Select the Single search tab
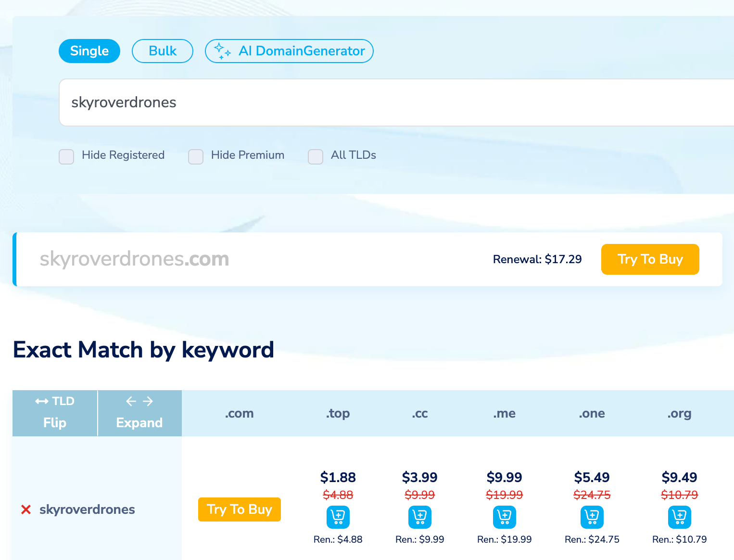 [89, 51]
